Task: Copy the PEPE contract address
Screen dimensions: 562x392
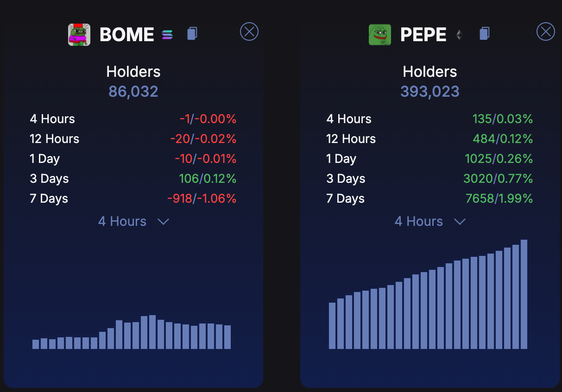Action: coord(485,33)
